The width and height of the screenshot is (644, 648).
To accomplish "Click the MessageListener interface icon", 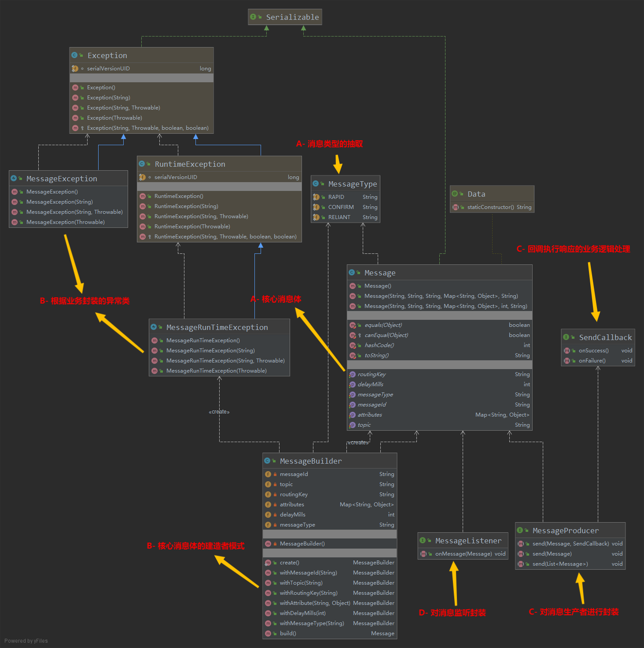I will pos(423,540).
